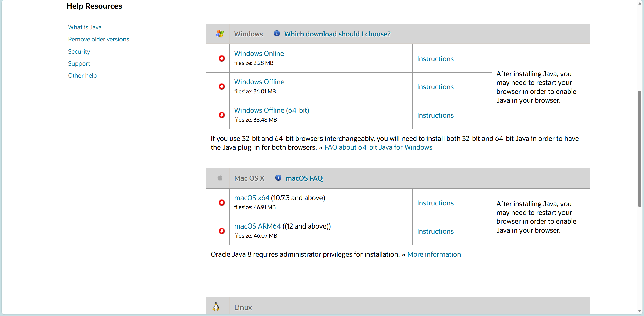View Instructions for macOS x64
This screenshot has height=316, width=644.
click(x=435, y=203)
